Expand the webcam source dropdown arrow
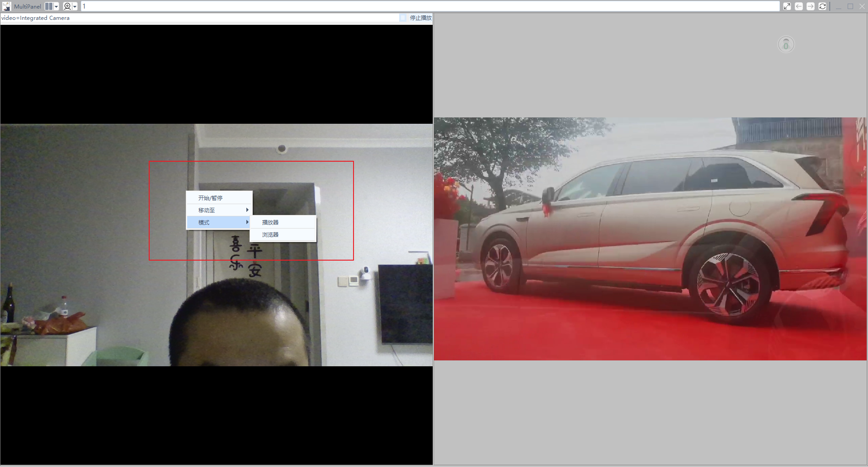The height and width of the screenshot is (467, 868). [75, 6]
